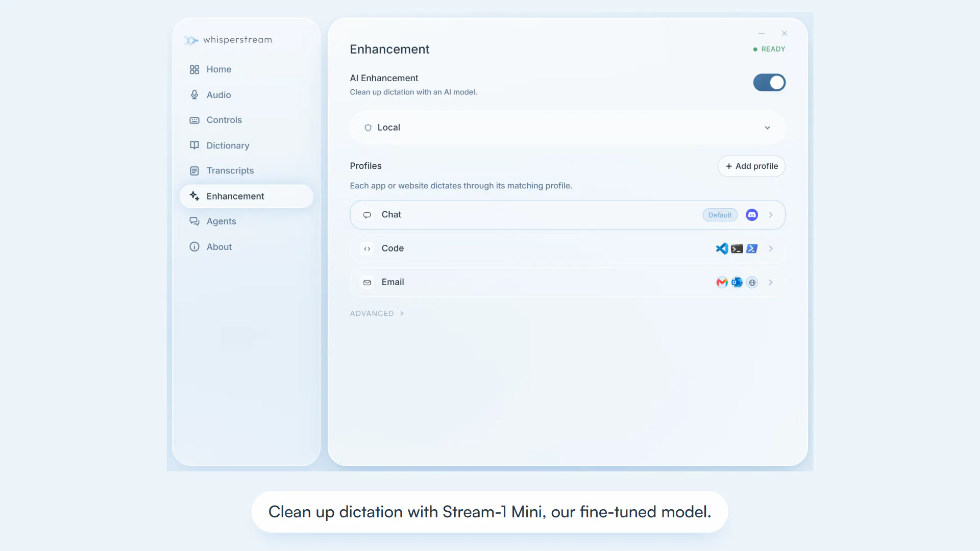Expand the Email profile chevron
Viewport: 980px width, 551px height.
tap(771, 283)
